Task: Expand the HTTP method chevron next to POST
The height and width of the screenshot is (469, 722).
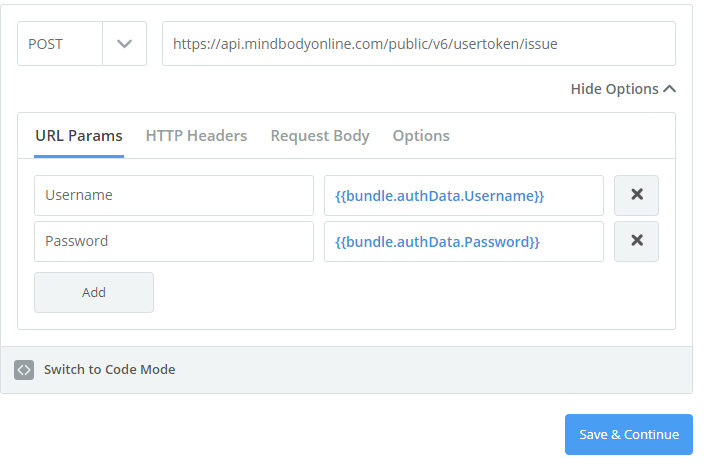Action: click(x=124, y=44)
